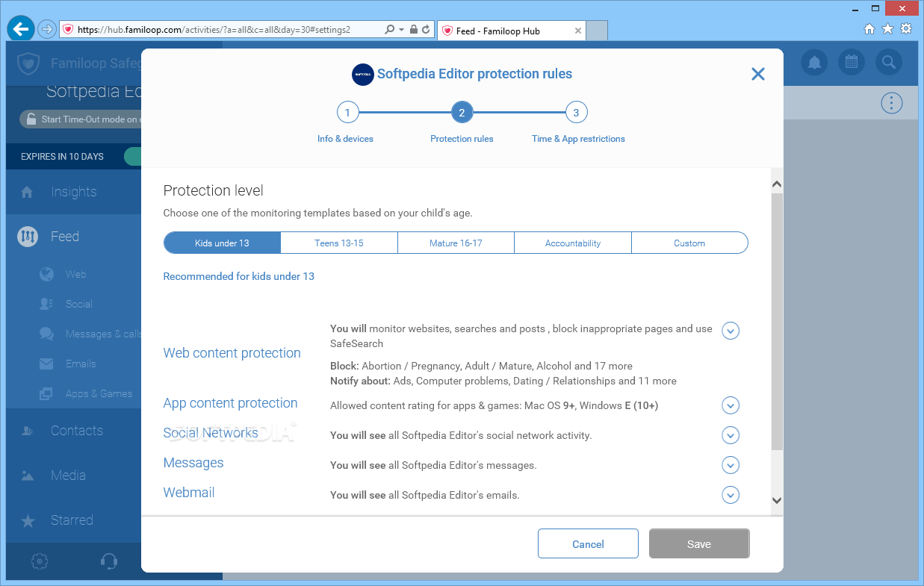Viewport: 924px width, 586px height.
Task: Open Web feed sidebar item
Action: pos(76,274)
